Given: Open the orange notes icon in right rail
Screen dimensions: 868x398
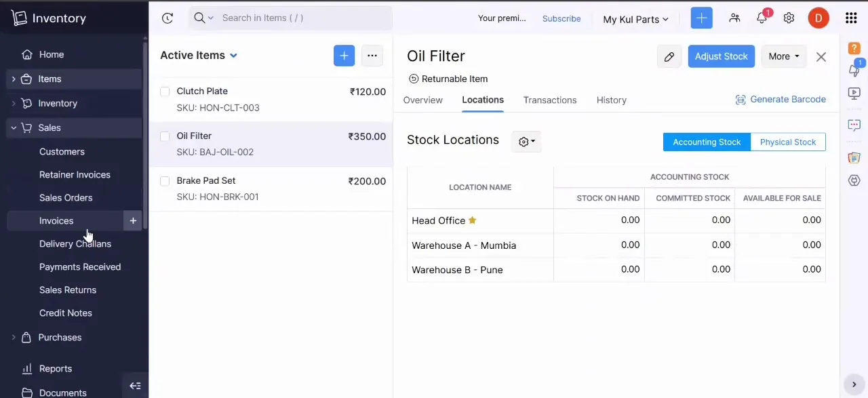Looking at the screenshot, I should click(854, 157).
